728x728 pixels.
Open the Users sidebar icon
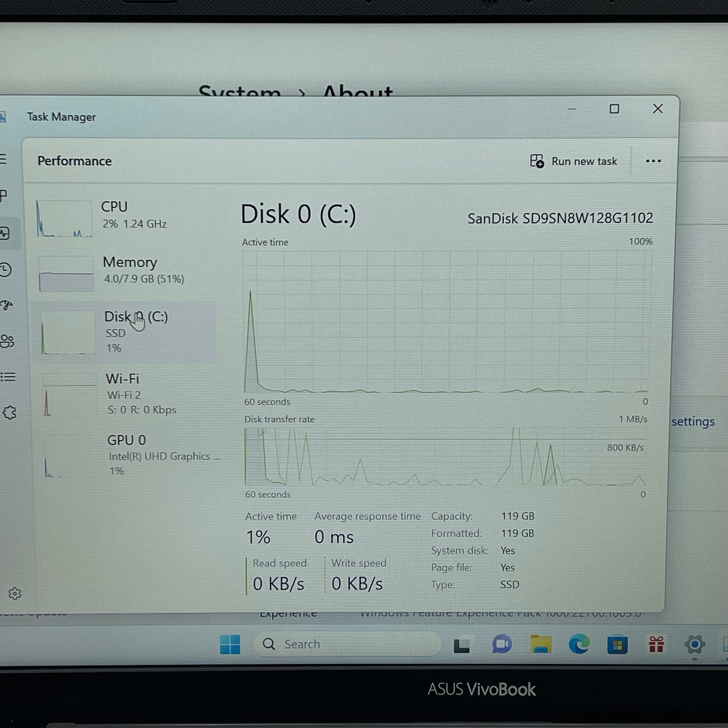(x=7, y=341)
